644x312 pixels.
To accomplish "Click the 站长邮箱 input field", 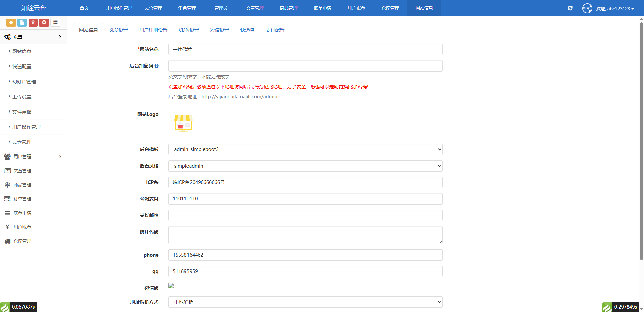I will pos(305,215).
